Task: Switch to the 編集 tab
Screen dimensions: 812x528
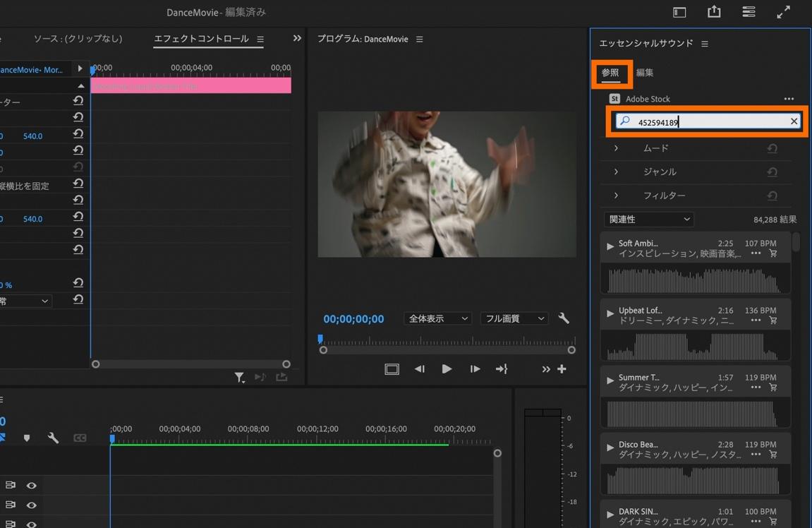Action: (645, 73)
